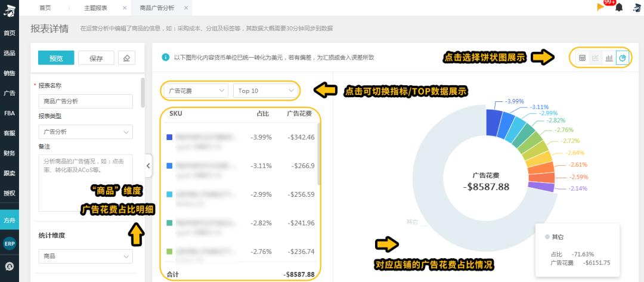Switch to line chart view icon
Viewport: 644px width, 282px height.
(595, 58)
